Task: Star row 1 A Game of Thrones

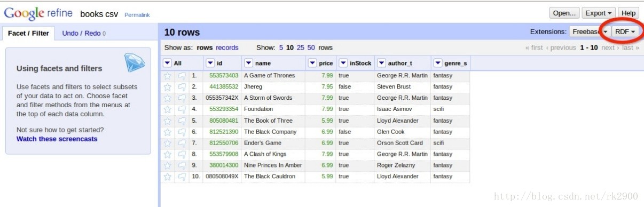Action: point(167,76)
